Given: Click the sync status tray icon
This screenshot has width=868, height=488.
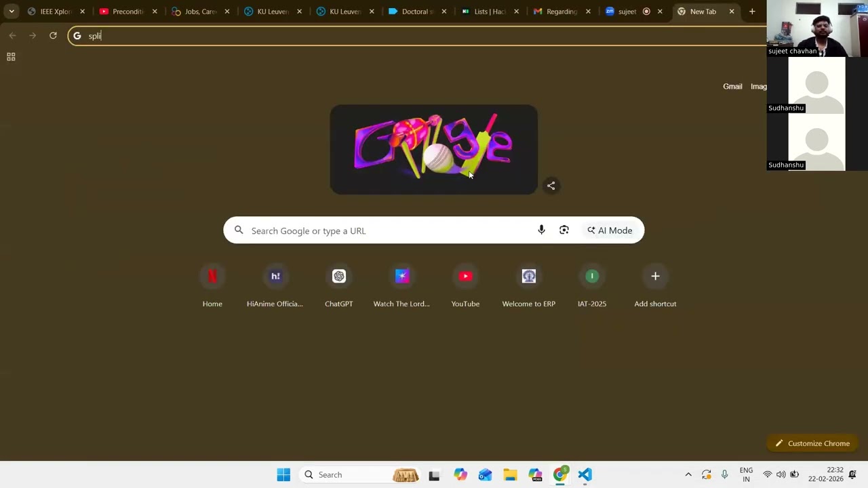Looking at the screenshot, I should point(707,474).
